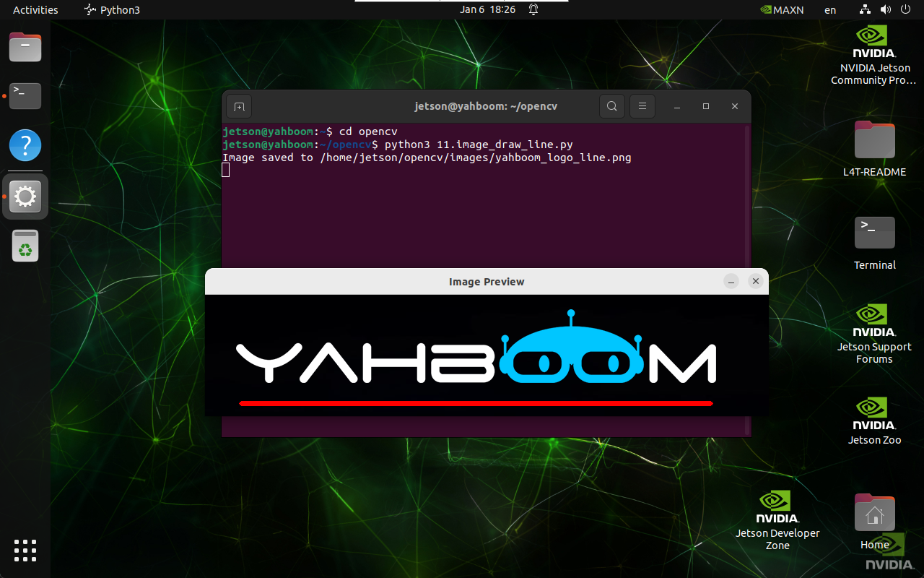This screenshot has height=578, width=924.
Task: Click the terminal title 'jetson@yahboom: ~/opencv'
Action: click(x=486, y=107)
